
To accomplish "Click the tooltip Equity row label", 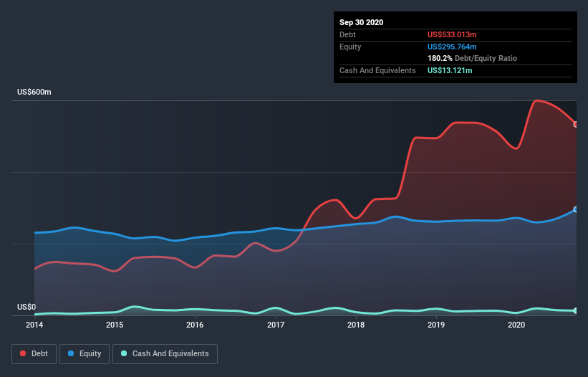I will click(x=350, y=47).
